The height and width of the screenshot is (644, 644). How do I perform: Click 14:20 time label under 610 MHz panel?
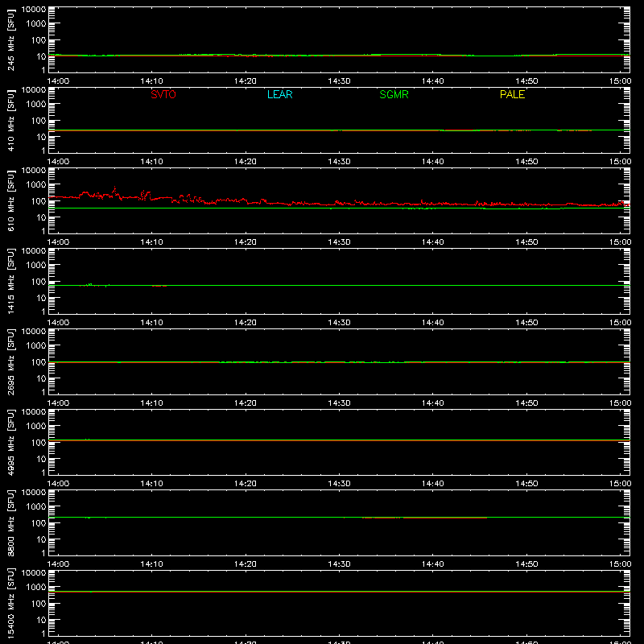tap(246, 242)
